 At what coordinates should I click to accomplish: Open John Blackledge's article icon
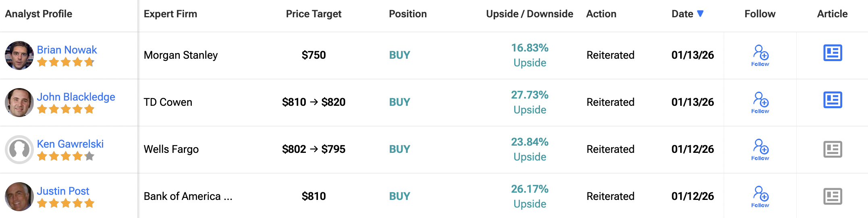(833, 100)
